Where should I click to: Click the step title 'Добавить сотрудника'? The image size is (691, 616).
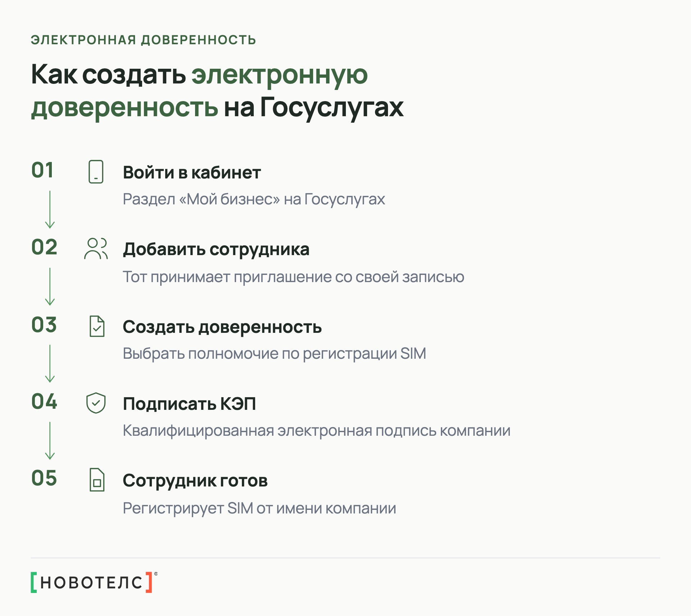(216, 249)
